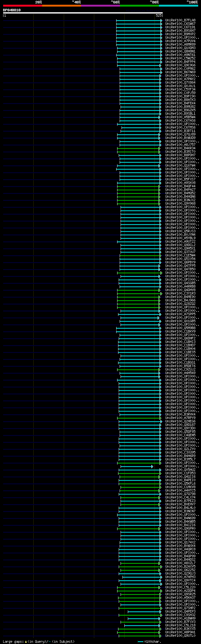Open the UniRef100_A7PNY2 entry
Image resolution: width=201 pixels, height=644 pixels.
[180, 79]
